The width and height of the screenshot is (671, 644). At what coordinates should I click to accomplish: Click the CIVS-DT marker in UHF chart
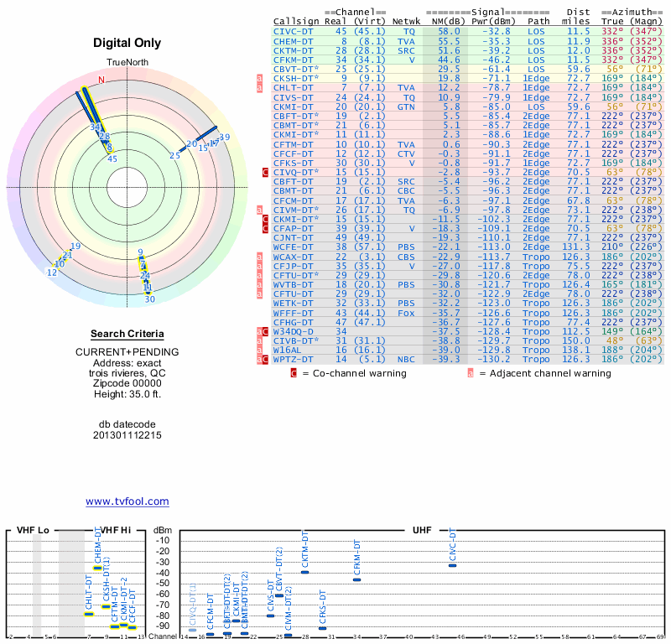point(270,616)
